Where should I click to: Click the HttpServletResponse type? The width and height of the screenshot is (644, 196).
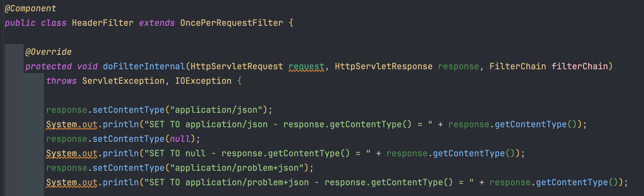384,66
